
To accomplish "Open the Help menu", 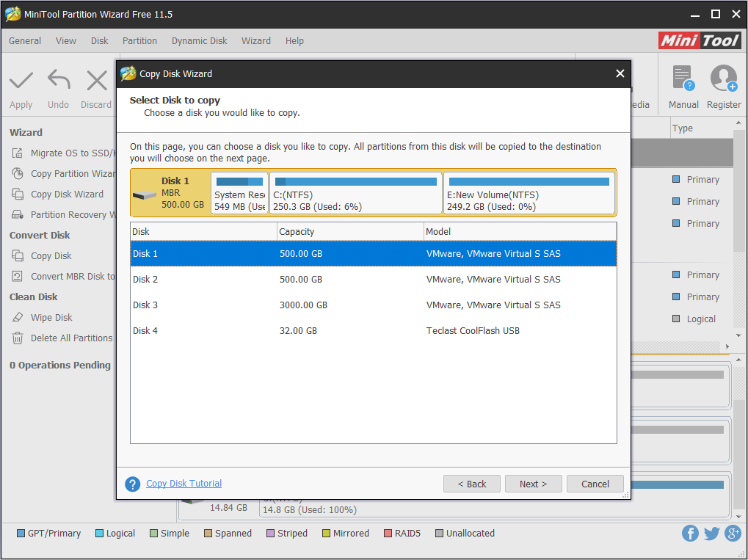I will [294, 41].
